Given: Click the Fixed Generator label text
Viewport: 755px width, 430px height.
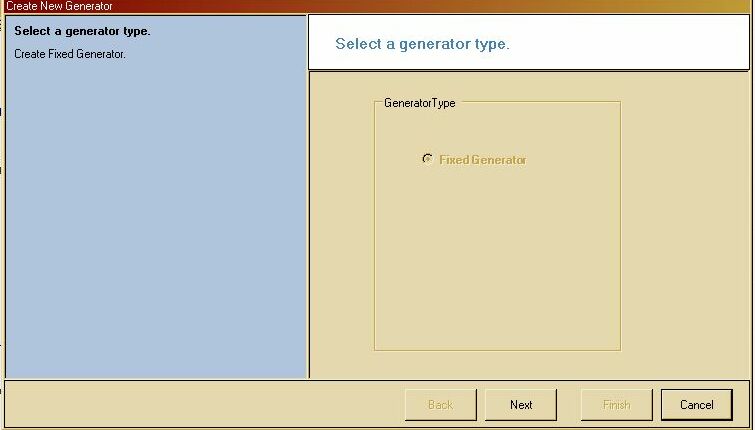Looking at the screenshot, I should (482, 160).
